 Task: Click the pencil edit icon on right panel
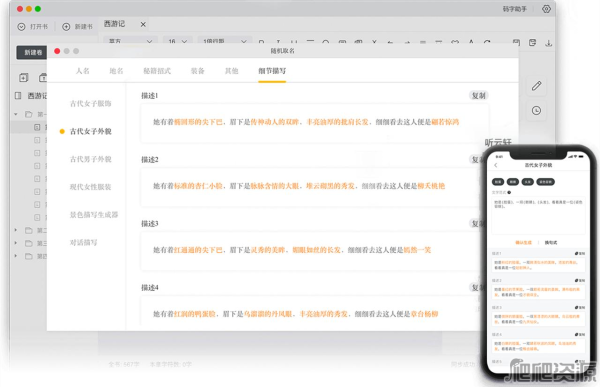(536, 86)
